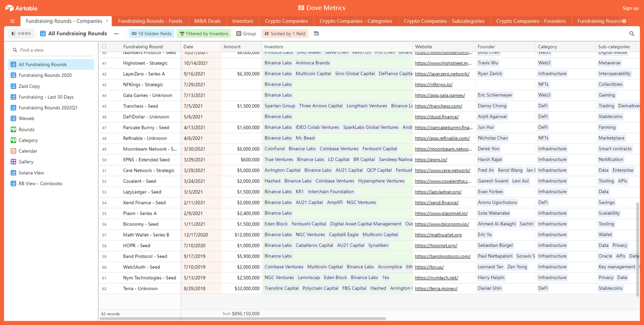Open the Solana View grid view
The height and width of the screenshot is (325, 644).
[x=31, y=173]
